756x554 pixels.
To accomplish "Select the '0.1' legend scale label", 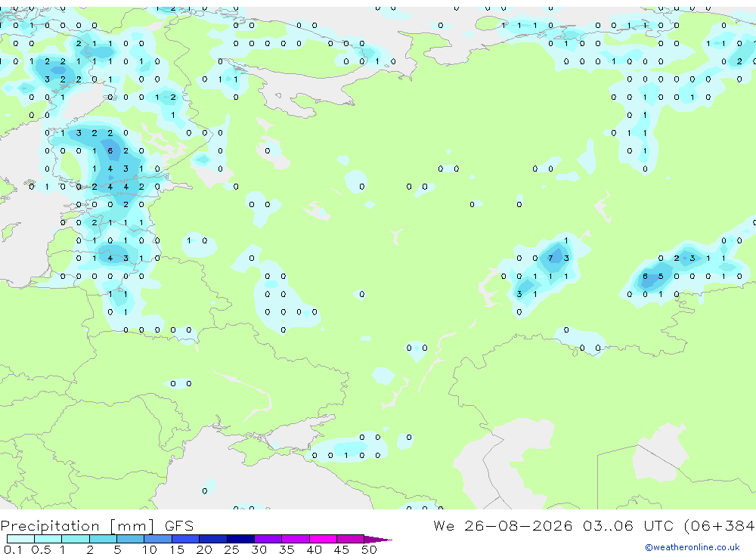I will tap(13, 549).
